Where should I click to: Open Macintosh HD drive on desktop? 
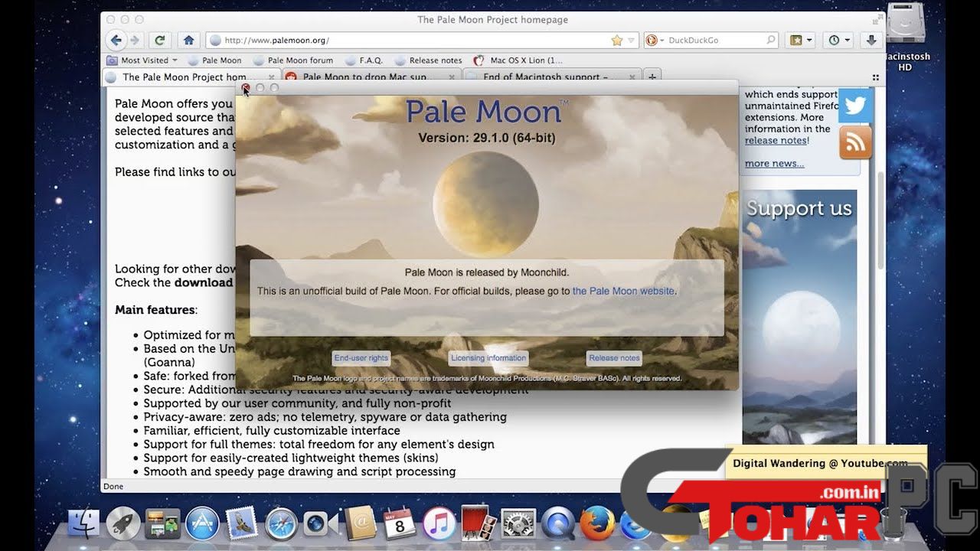(906, 38)
